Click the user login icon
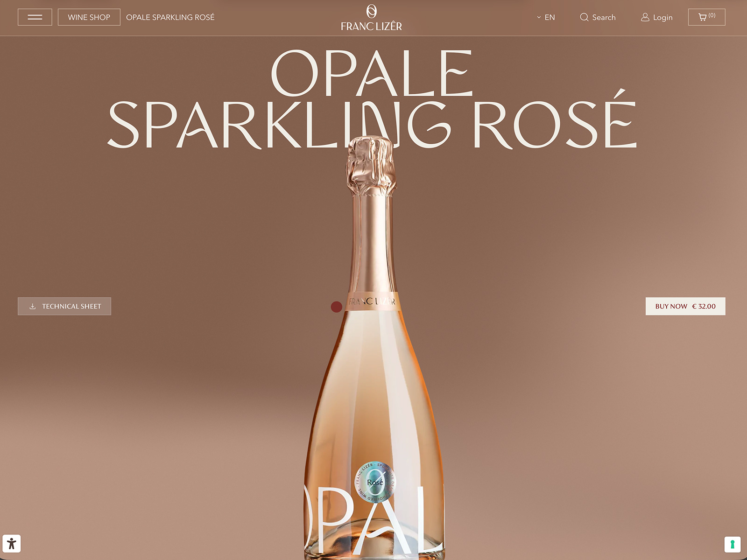The height and width of the screenshot is (560, 747). click(x=645, y=17)
